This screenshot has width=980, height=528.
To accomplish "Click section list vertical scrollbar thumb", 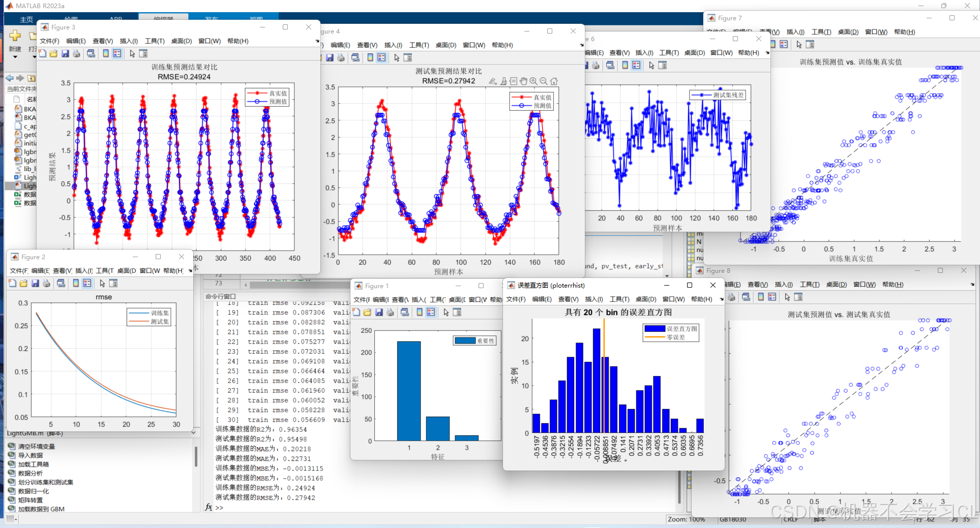I will click(196, 456).
